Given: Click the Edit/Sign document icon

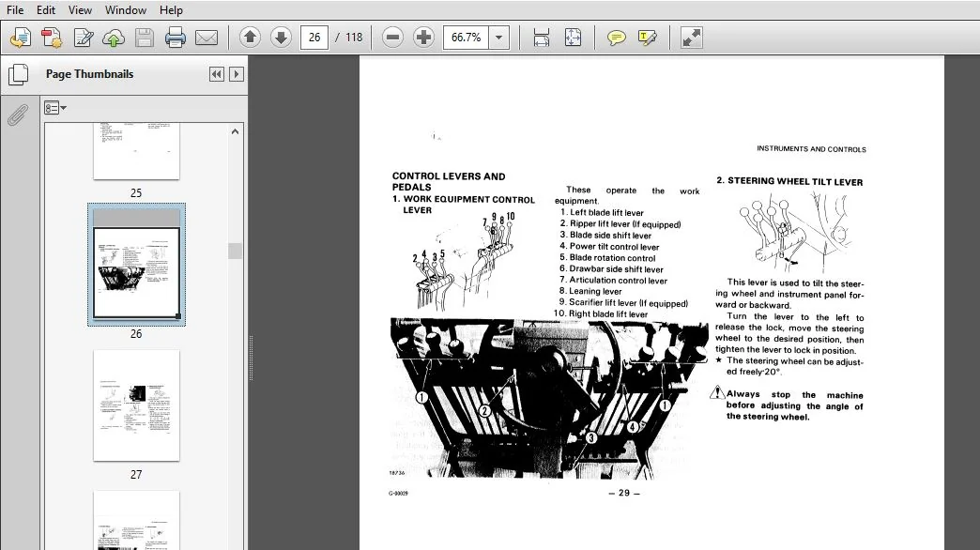Looking at the screenshot, I should coord(83,38).
